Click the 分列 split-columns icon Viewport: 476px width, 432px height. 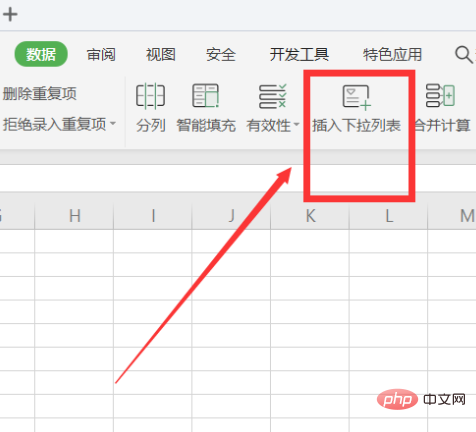coord(150,96)
